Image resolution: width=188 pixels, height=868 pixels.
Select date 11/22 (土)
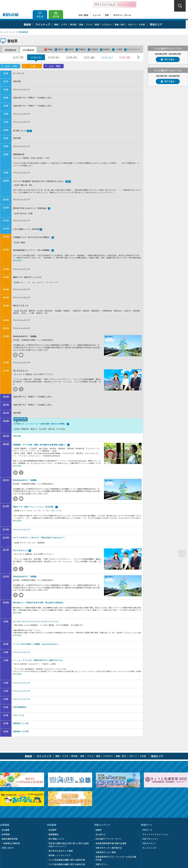point(107,58)
